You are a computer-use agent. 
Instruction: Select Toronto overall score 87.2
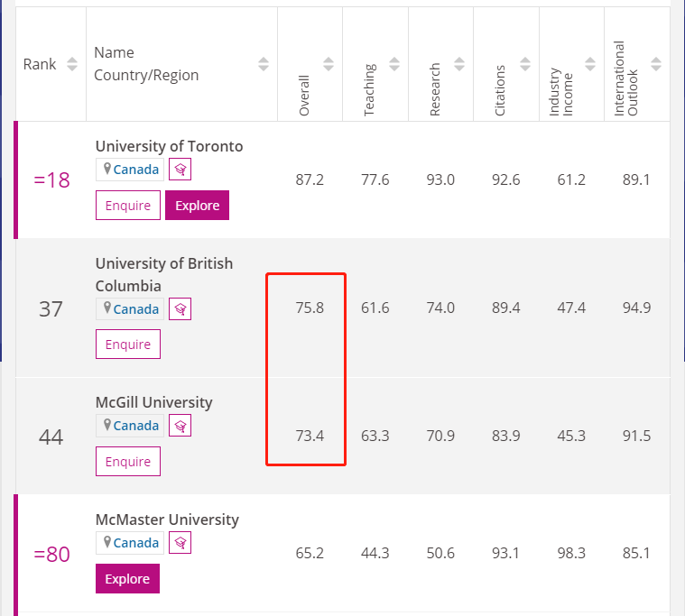(310, 179)
